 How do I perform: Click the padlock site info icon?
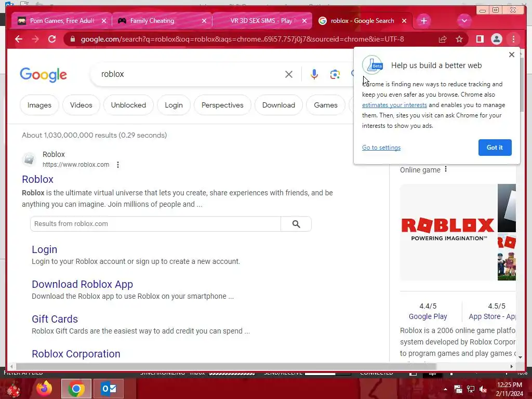tap(72, 39)
